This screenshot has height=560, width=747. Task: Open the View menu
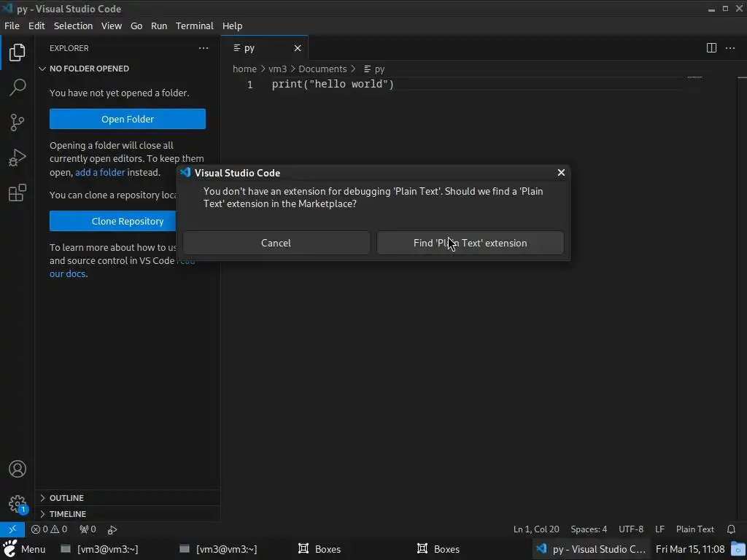pyautogui.click(x=112, y=26)
